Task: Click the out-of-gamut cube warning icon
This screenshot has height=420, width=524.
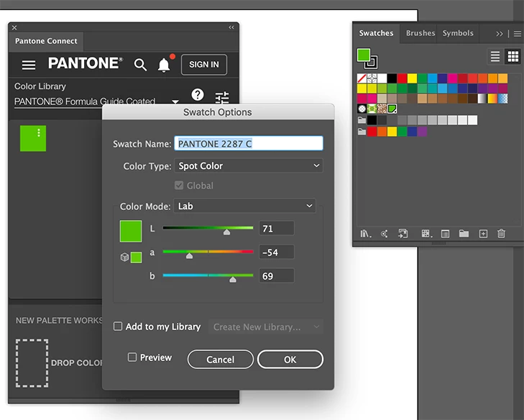Action: [x=124, y=257]
